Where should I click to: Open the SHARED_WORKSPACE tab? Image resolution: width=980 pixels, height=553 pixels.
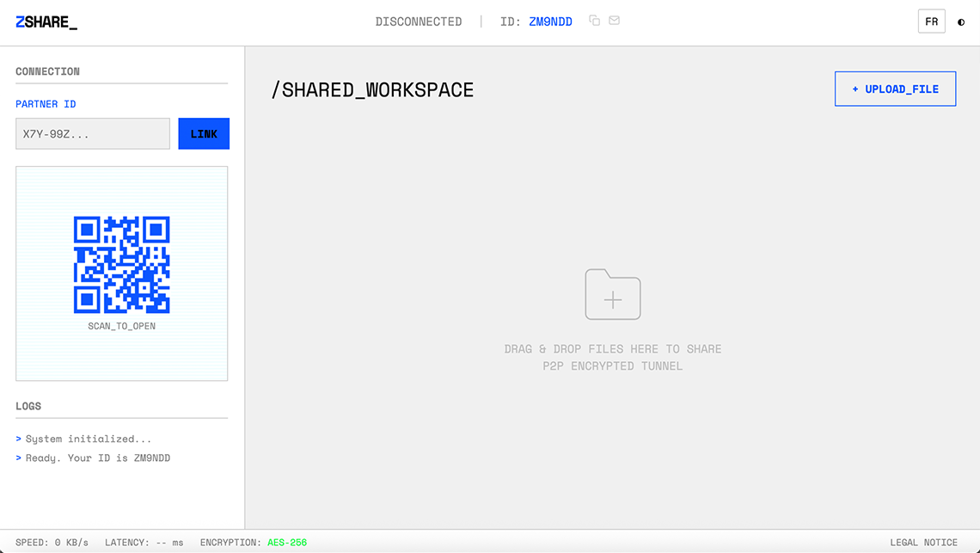coord(371,89)
